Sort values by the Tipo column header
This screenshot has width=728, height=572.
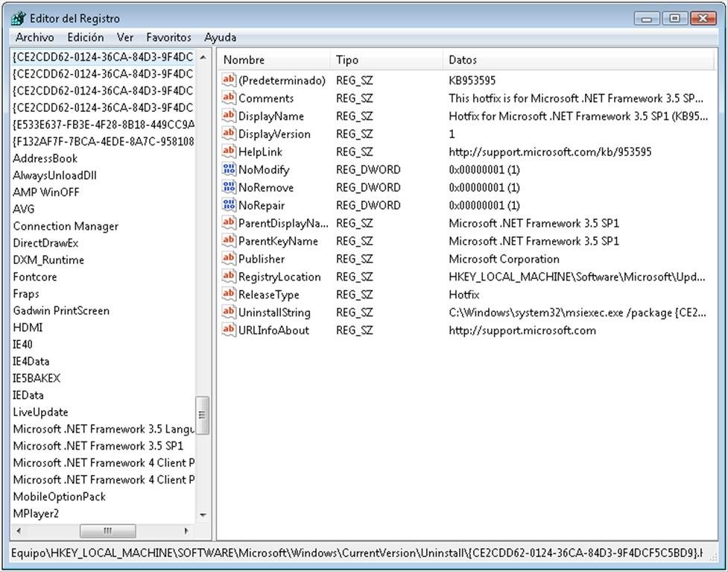pyautogui.click(x=387, y=60)
